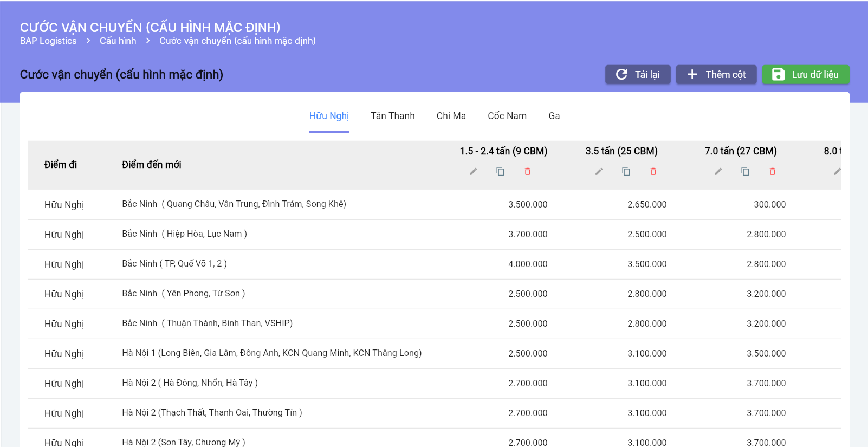Click pencil icon of 8.0 tấn column

click(837, 172)
